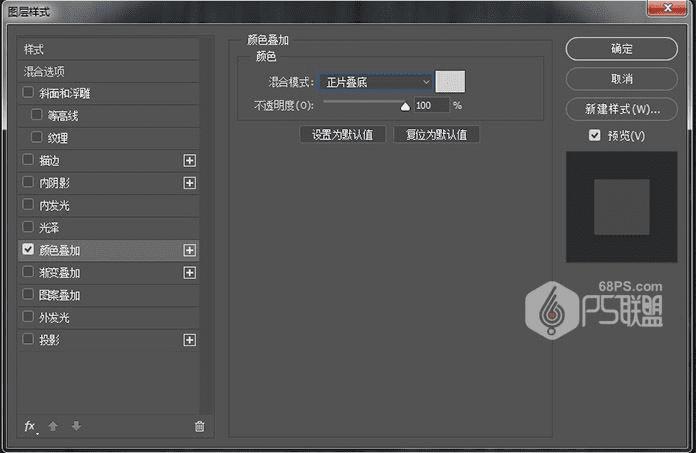The width and height of the screenshot is (696, 453).
Task: Open the 混合模式 dropdown showing 正片叠底
Action: [x=376, y=82]
